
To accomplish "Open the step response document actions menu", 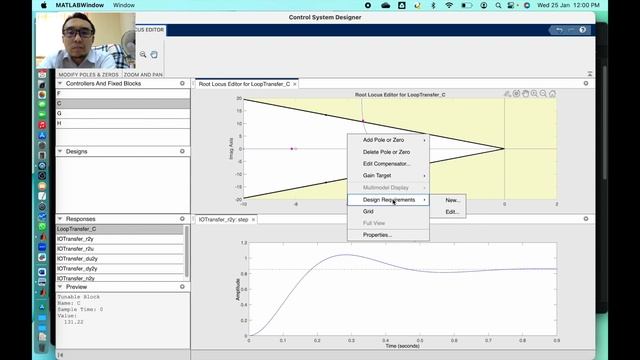I will (586, 219).
